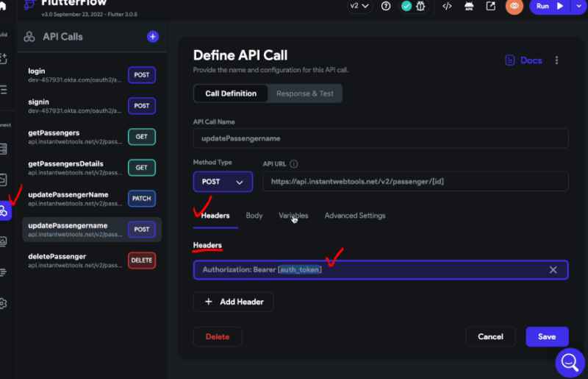Click the GET badge on getPassengers
The image size is (588, 379).
pos(142,137)
